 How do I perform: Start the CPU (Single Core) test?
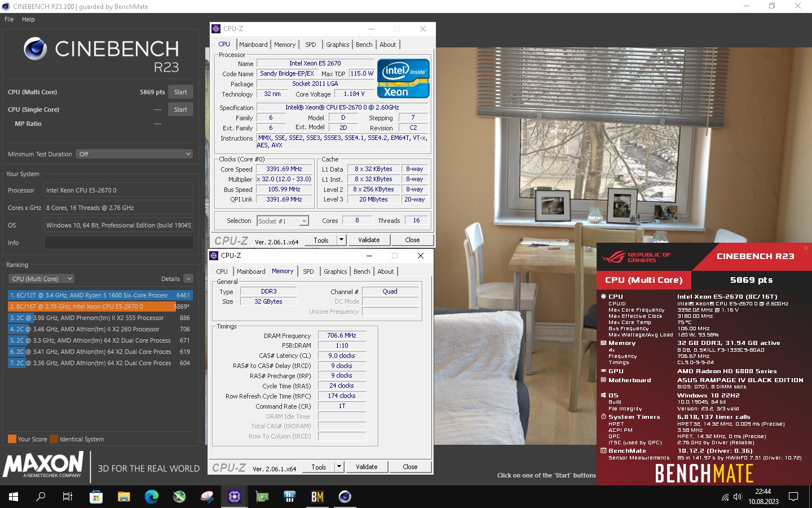[180, 110]
